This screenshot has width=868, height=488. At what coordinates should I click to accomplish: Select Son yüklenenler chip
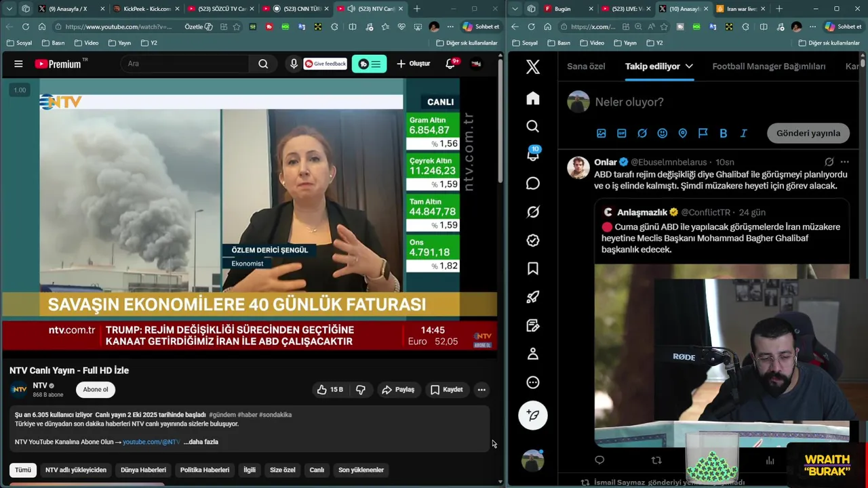(x=361, y=470)
